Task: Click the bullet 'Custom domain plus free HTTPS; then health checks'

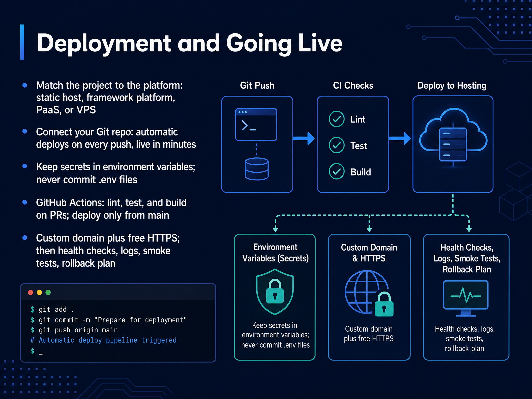Action: (108, 251)
